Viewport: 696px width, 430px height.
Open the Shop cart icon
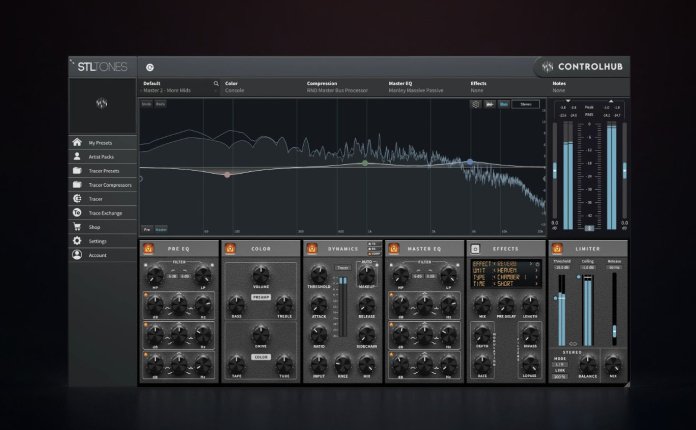click(77, 227)
